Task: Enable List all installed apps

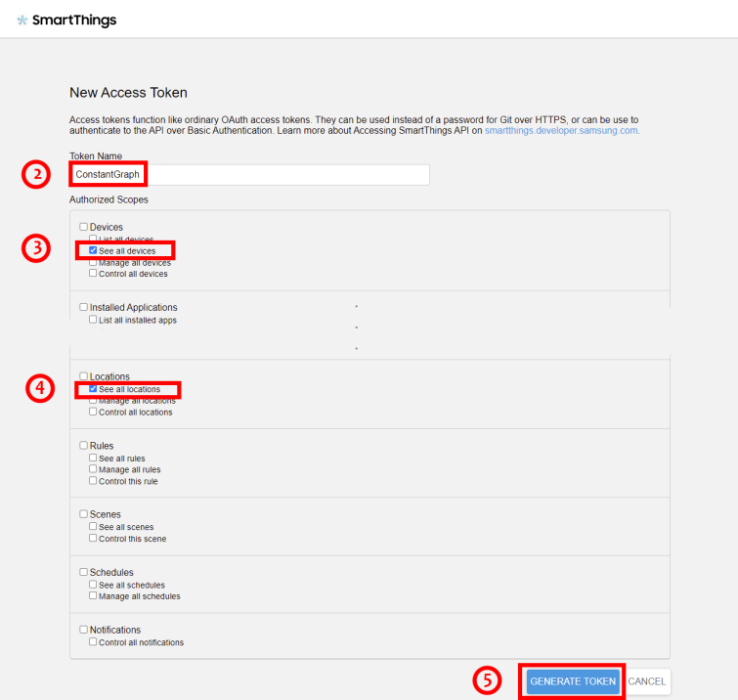Action: point(93,320)
